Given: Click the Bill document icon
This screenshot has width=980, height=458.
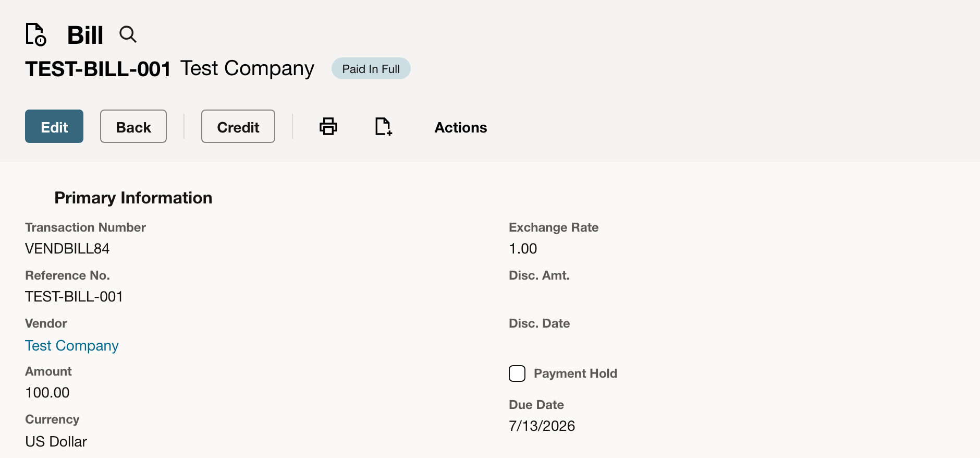Looking at the screenshot, I should click(36, 34).
